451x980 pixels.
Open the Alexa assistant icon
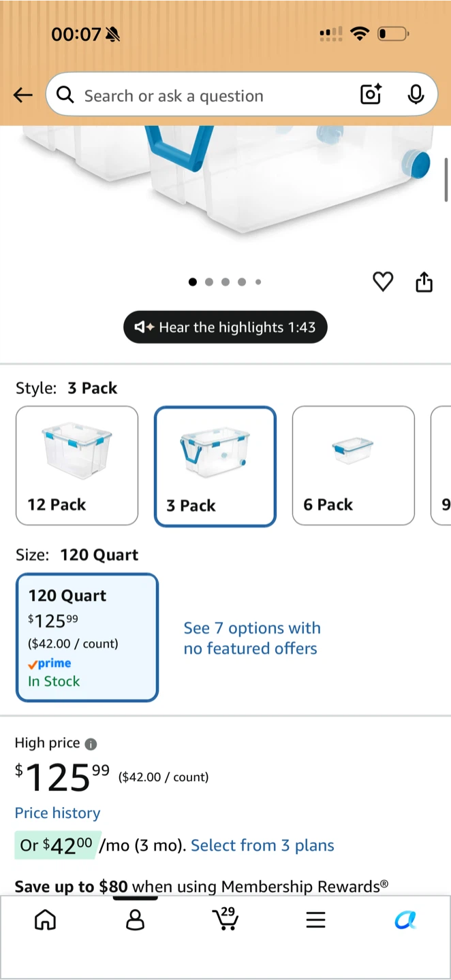[x=405, y=920]
